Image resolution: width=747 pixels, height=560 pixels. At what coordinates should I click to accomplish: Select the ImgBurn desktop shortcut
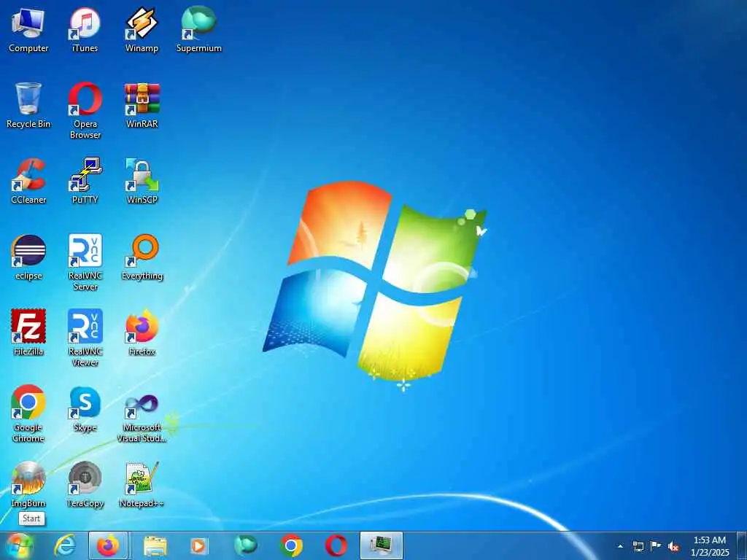point(28,484)
